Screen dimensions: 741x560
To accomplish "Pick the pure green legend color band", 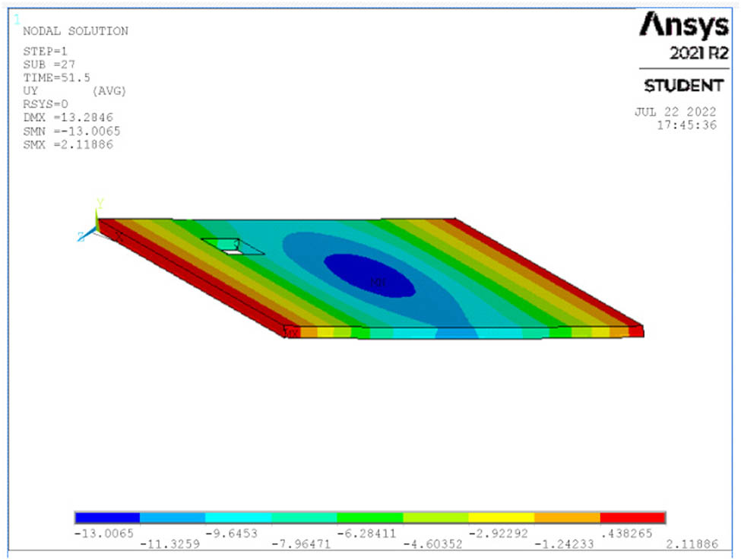I will point(369,518).
